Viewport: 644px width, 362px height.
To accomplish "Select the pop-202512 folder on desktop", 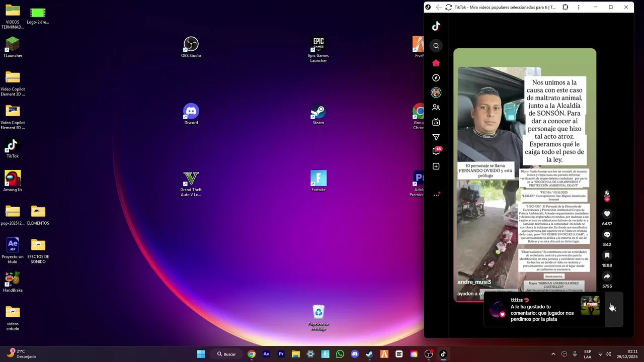I will [x=13, y=215].
